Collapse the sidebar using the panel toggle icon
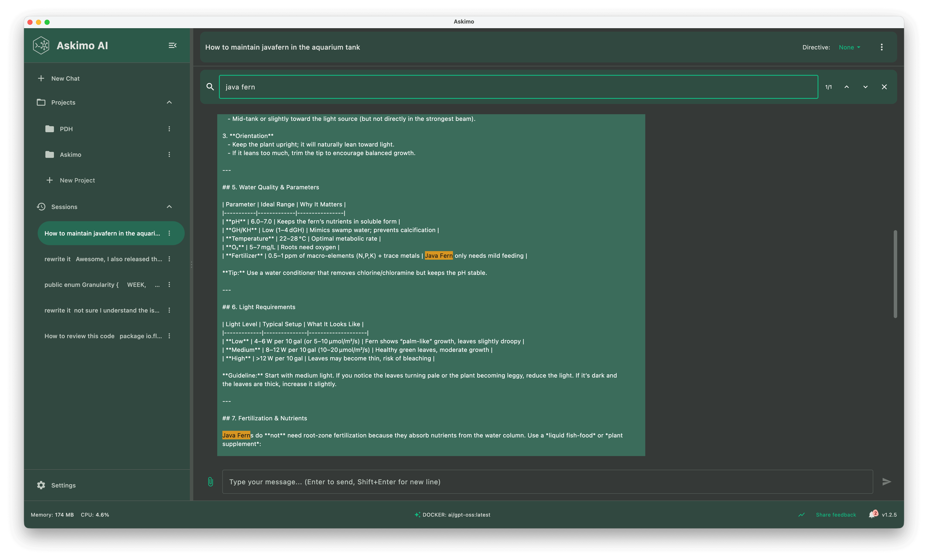 tap(173, 45)
